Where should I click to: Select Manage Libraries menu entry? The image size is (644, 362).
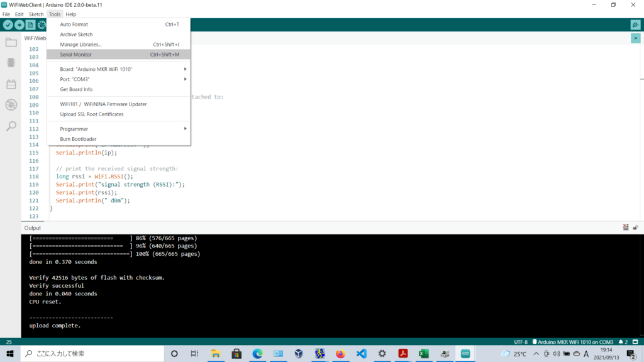[119, 45]
